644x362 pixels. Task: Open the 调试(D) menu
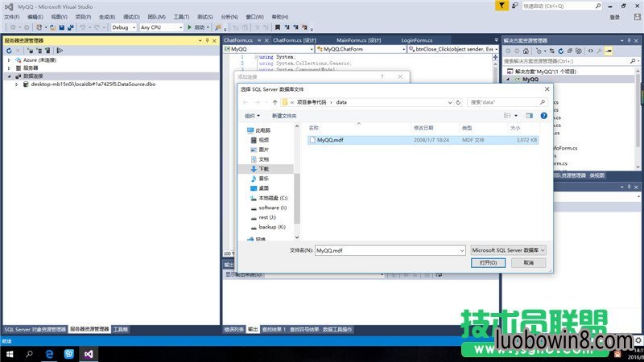click(131, 17)
